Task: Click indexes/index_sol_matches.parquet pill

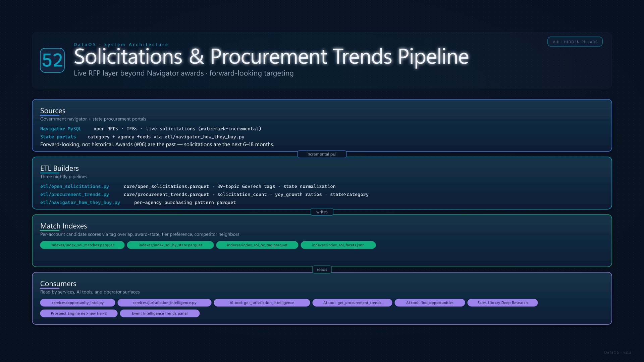Action: (x=82, y=245)
